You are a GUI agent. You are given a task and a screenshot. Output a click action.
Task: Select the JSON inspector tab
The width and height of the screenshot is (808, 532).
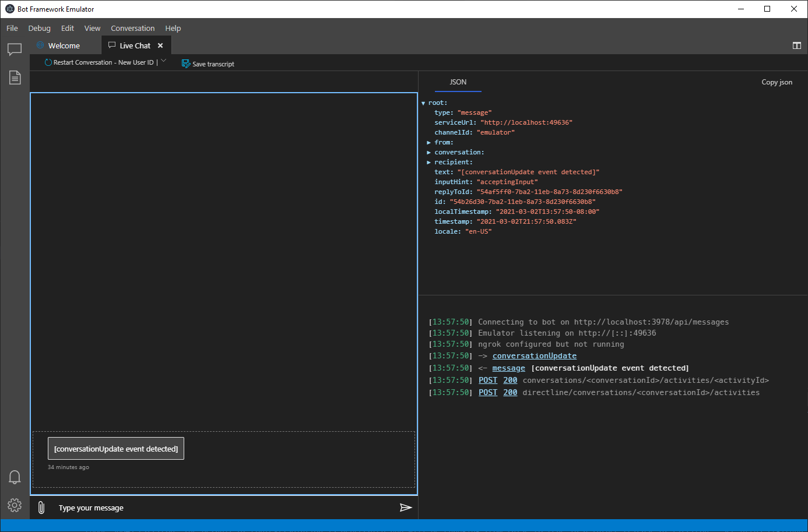tap(458, 82)
